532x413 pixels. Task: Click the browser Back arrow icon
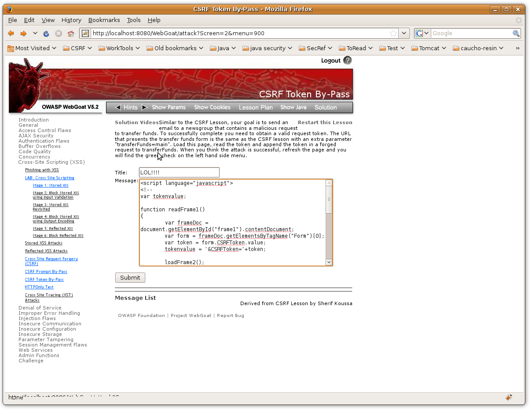pos(11,33)
